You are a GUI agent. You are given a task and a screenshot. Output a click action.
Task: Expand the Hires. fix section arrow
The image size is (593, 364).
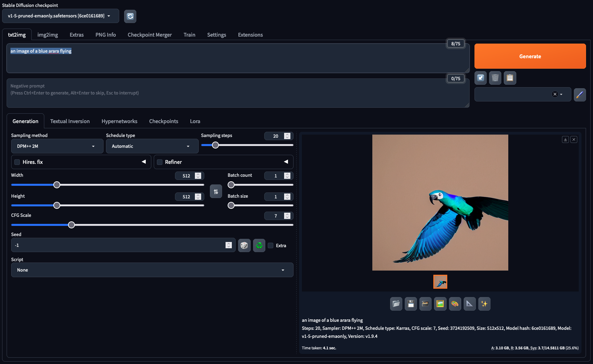[x=144, y=162]
